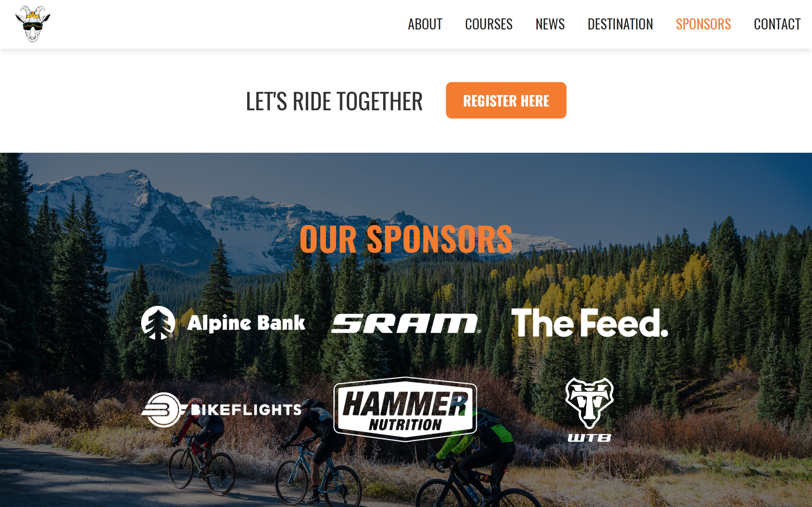Click the Let's Ride Together heading
The height and width of the screenshot is (507, 812).
point(334,101)
